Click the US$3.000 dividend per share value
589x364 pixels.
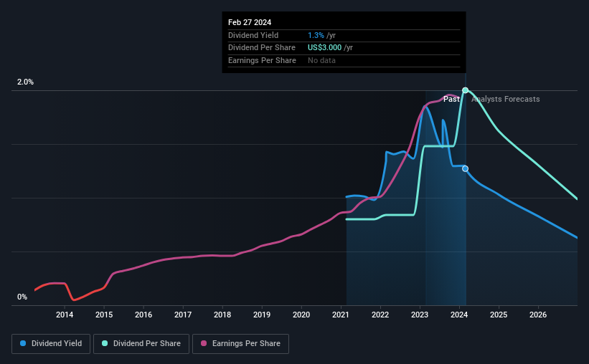pos(324,48)
